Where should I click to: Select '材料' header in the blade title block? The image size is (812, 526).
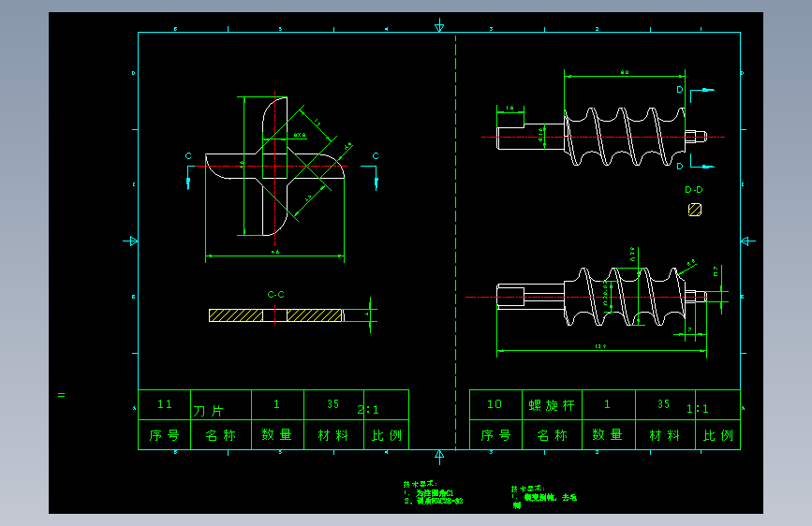point(333,435)
